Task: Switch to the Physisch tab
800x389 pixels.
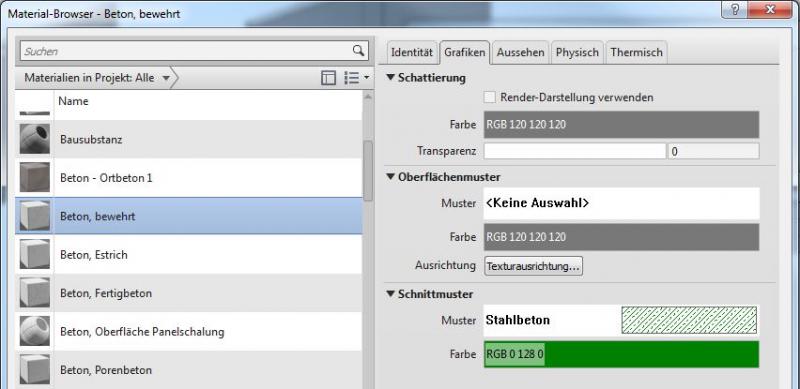Action: coord(577,52)
